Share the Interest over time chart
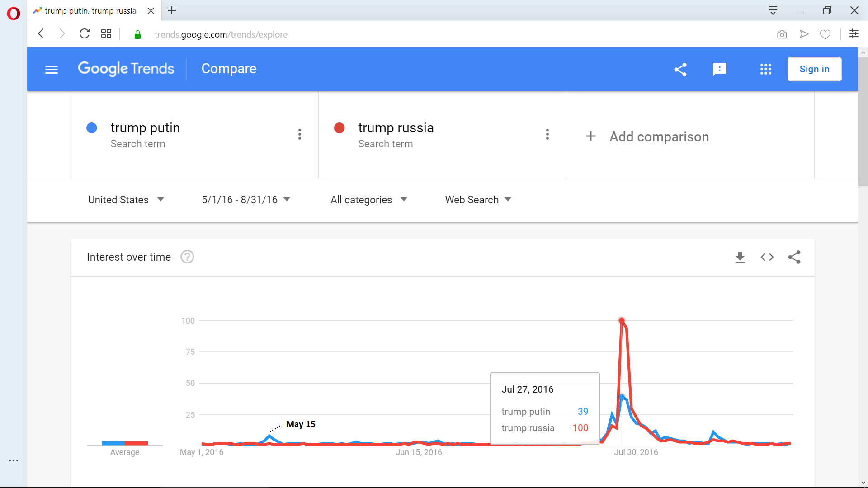Image resolution: width=868 pixels, height=488 pixels. (794, 257)
